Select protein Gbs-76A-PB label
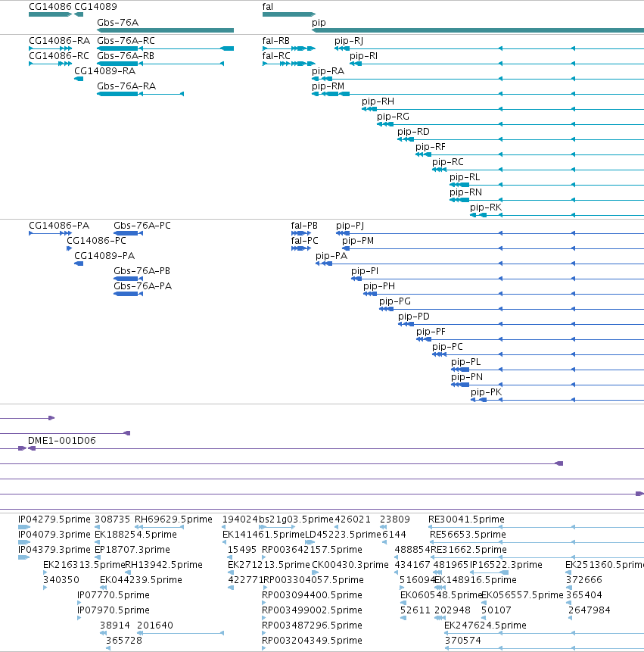Viewport: 644px width, 652px height. point(142,271)
